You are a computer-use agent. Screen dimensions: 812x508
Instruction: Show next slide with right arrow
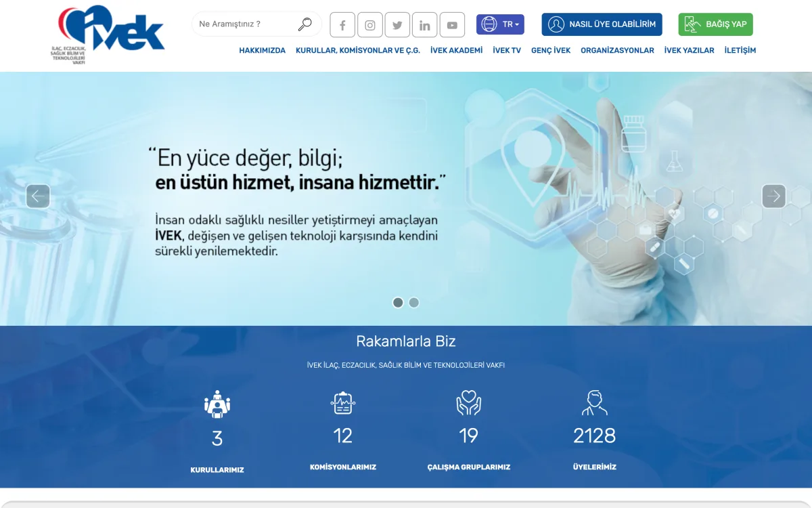point(774,196)
